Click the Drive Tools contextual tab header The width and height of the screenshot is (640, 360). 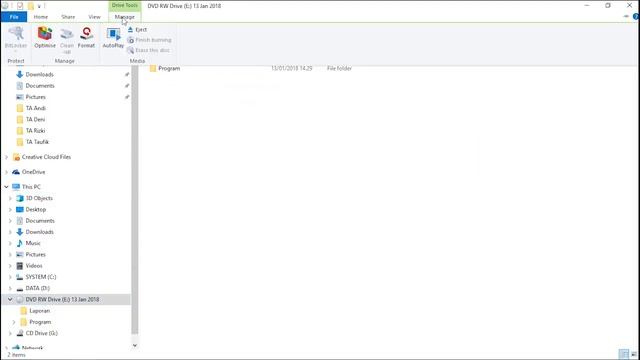[x=124, y=5]
